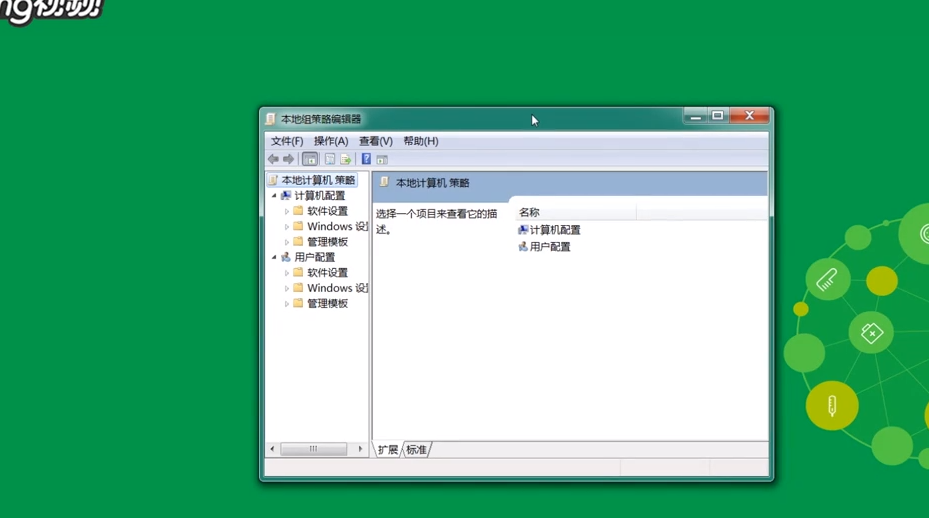Click the folder icon of 管理模板 under 用户配置

(x=299, y=303)
